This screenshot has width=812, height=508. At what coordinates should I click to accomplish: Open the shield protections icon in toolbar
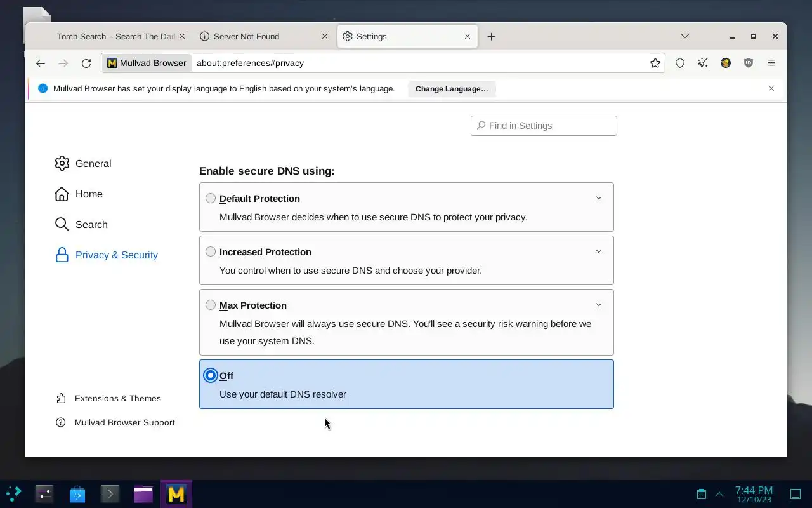[680, 63]
